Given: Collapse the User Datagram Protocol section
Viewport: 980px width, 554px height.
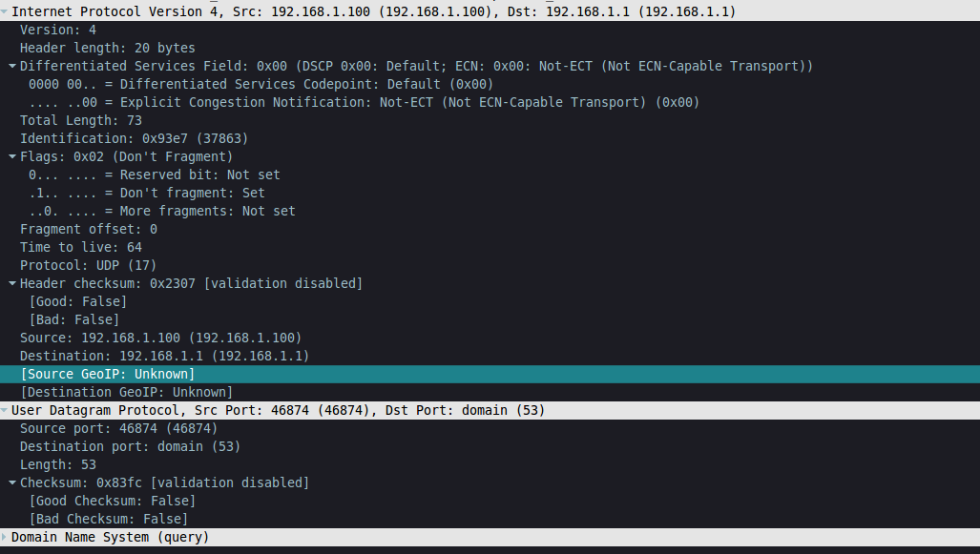Looking at the screenshot, I should (4, 410).
